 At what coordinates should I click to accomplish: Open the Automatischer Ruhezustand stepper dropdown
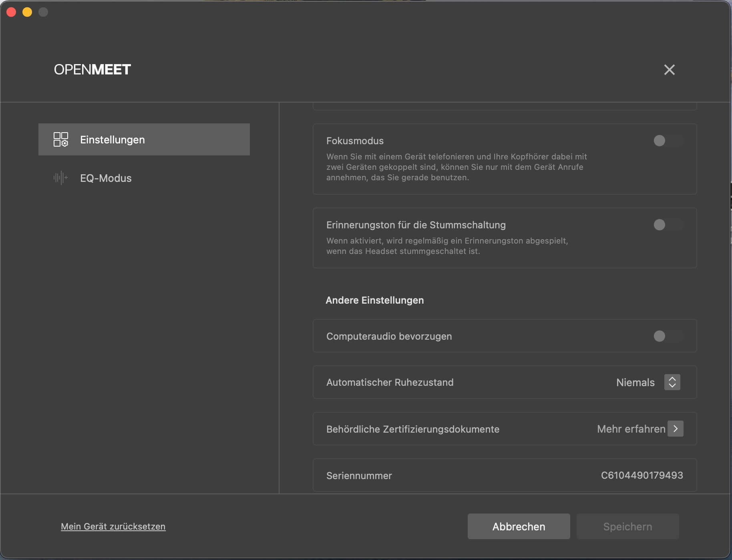pos(672,382)
